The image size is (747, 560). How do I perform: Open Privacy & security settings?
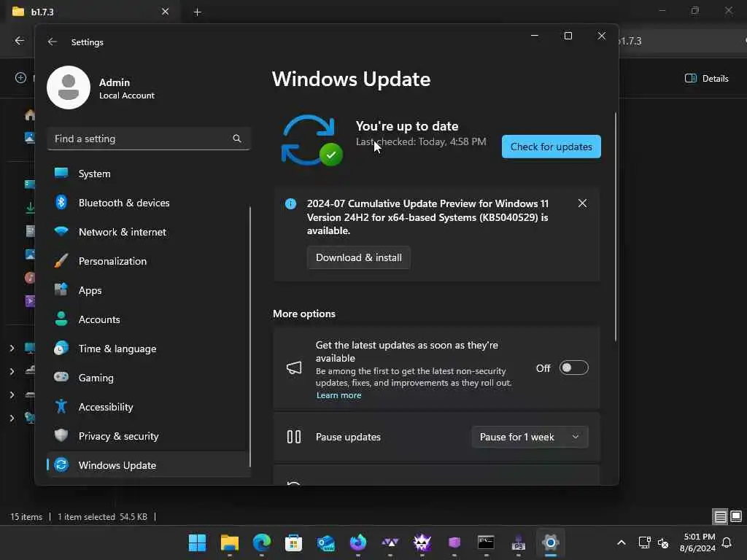pos(149,436)
